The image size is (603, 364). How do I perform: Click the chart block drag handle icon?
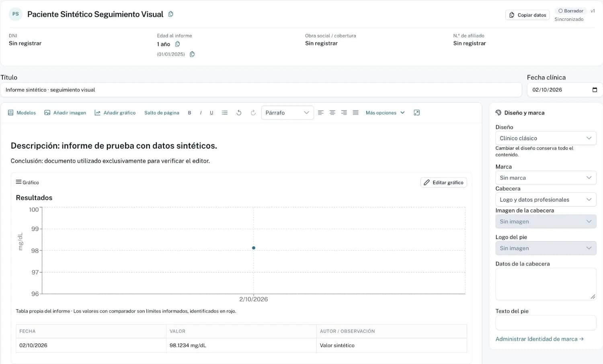18,182
